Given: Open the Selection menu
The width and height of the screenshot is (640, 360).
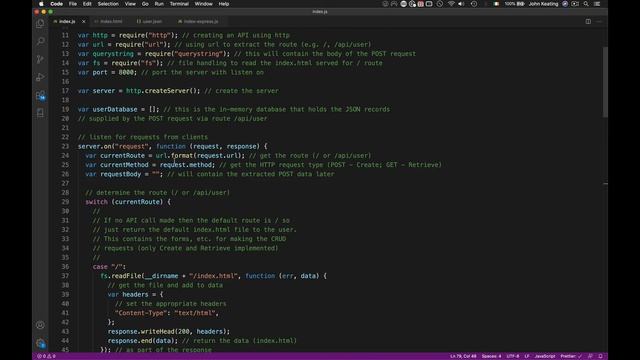Looking at the screenshot, I should pos(108,4).
